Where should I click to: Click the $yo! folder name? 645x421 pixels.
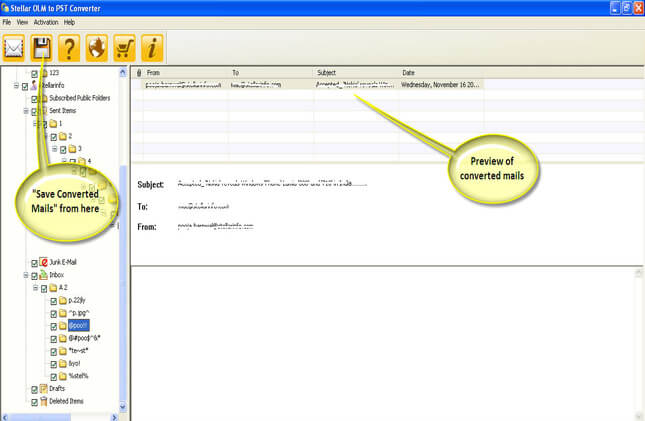(74, 364)
